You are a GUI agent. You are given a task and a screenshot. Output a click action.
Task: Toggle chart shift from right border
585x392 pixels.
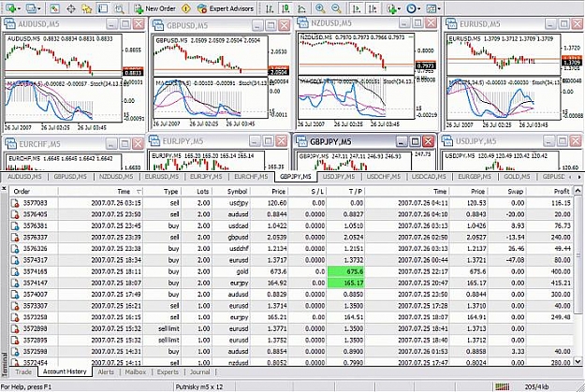(373, 8)
